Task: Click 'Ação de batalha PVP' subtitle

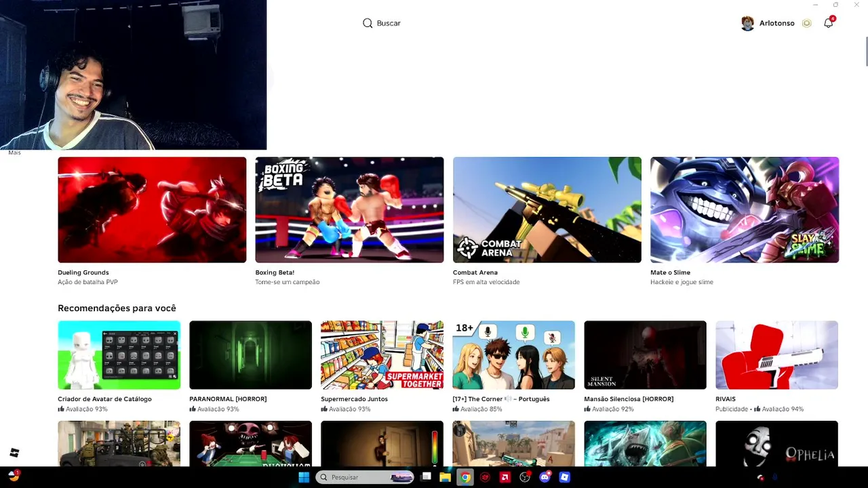Action: [87, 282]
